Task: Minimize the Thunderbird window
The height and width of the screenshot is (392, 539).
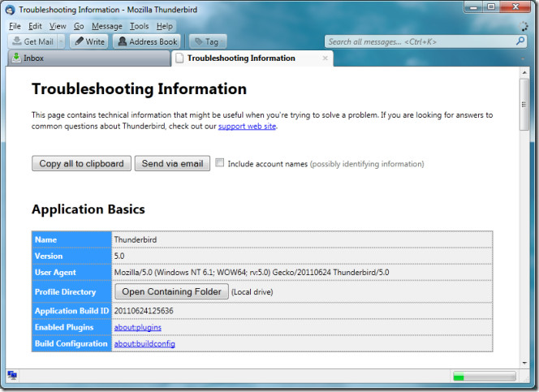Action: [x=474, y=6]
